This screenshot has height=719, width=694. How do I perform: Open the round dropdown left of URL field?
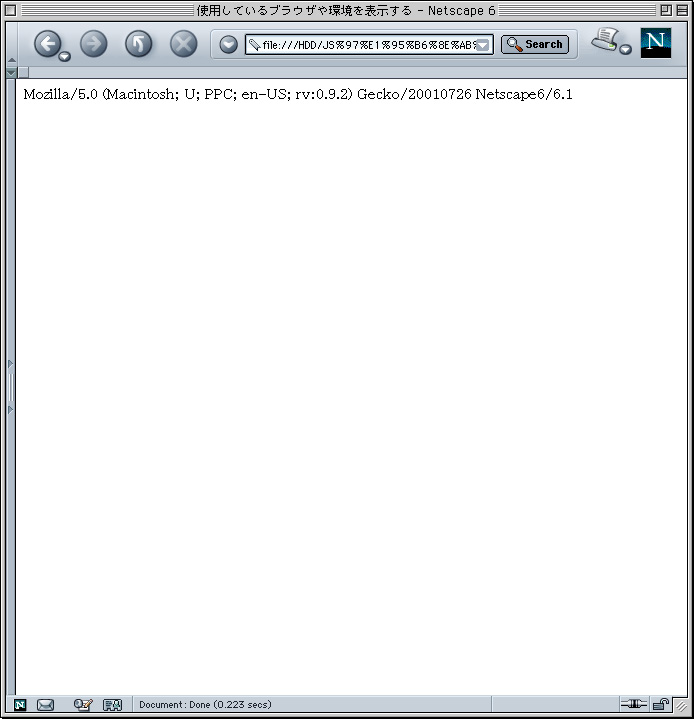click(228, 44)
